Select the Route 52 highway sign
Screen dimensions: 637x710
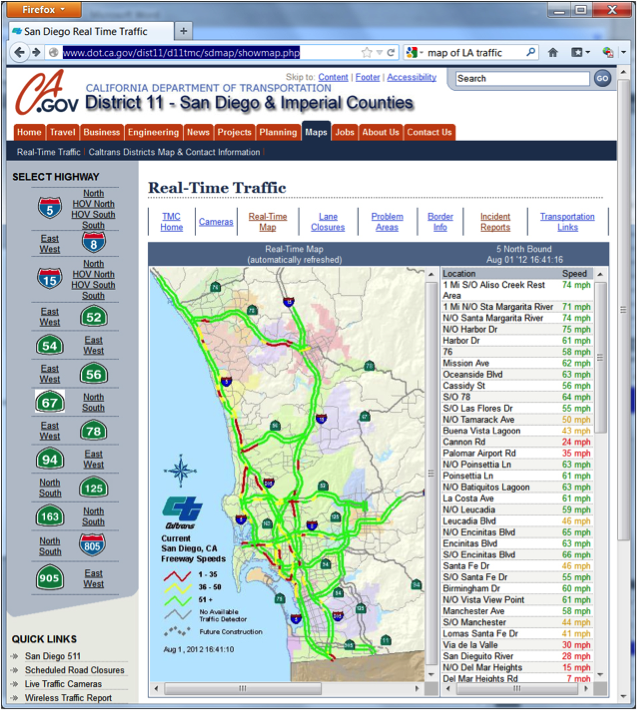click(94, 317)
